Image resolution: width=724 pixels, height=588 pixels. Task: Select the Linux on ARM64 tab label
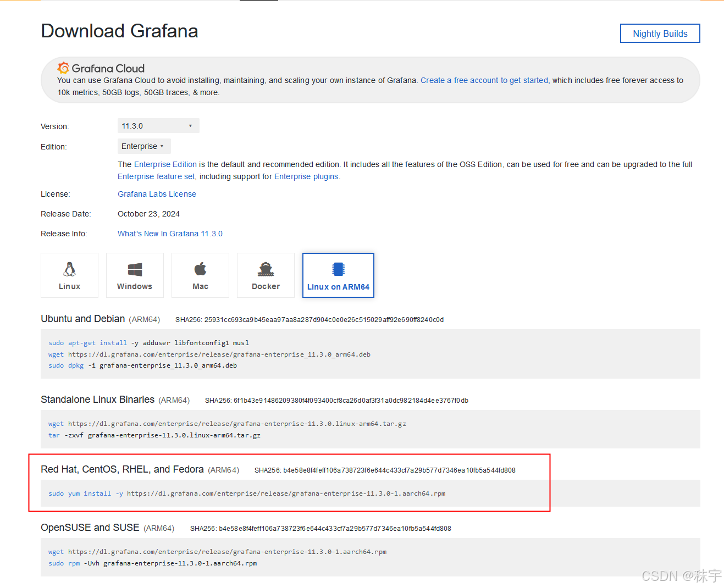pyautogui.click(x=338, y=287)
